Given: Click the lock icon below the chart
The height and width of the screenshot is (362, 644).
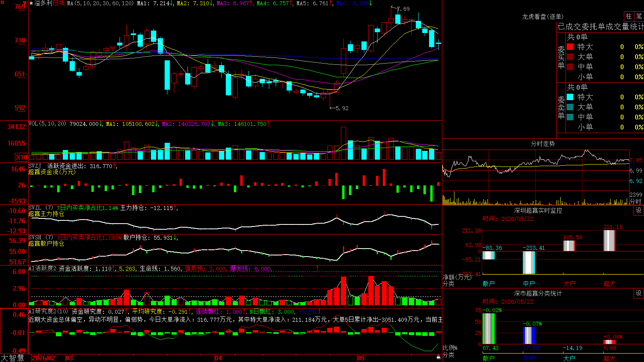Looking at the screenshot, I should pyautogui.click(x=438, y=357).
